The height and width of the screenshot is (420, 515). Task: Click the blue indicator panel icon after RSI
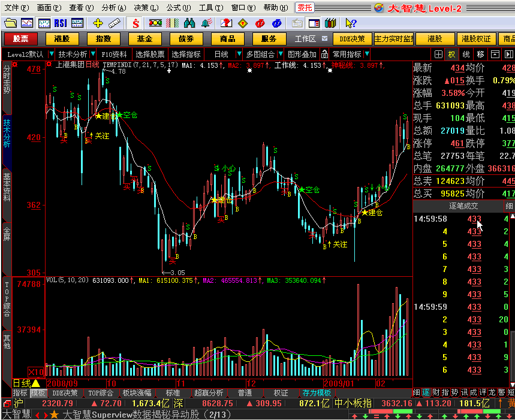(77, 23)
